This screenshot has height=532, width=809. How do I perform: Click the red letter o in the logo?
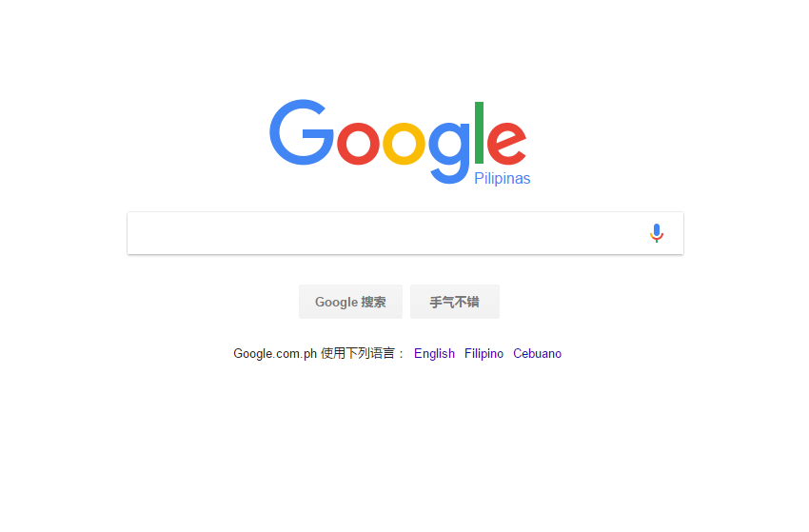pos(358,143)
